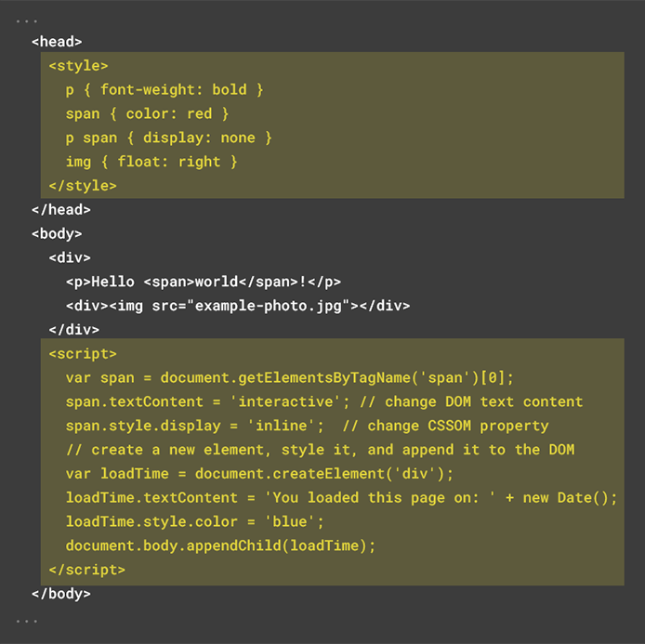This screenshot has height=644, width=645.
Task: Click the img float right rule
Action: click(151, 162)
